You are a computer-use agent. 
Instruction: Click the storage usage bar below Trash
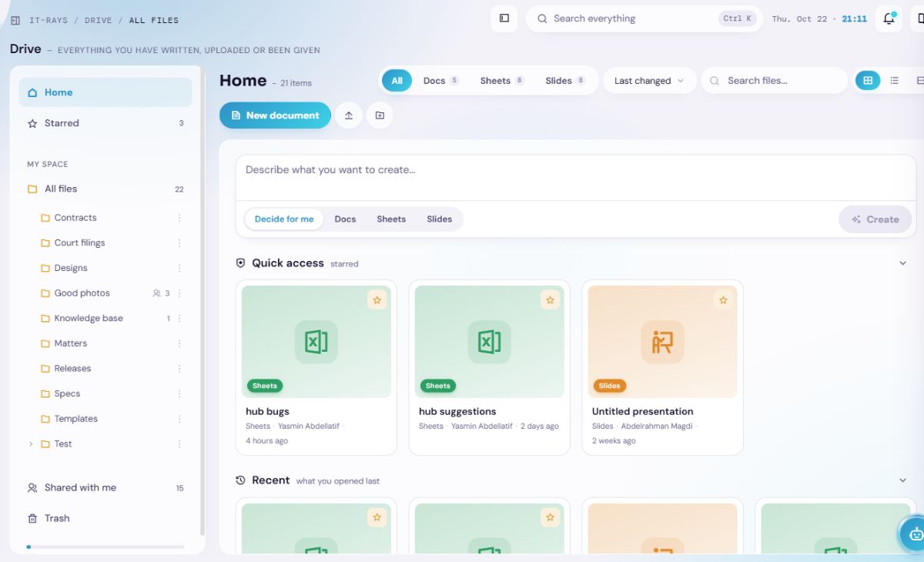click(x=105, y=547)
